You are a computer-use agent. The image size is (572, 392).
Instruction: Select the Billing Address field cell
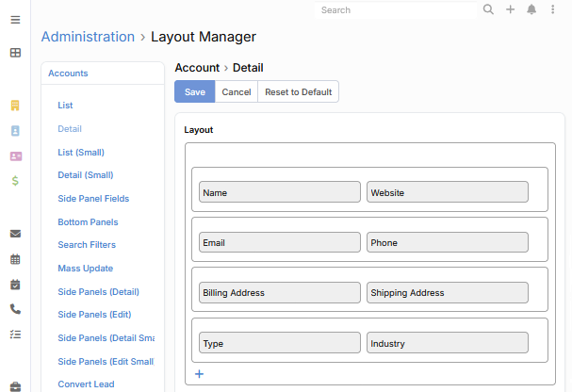tap(279, 293)
